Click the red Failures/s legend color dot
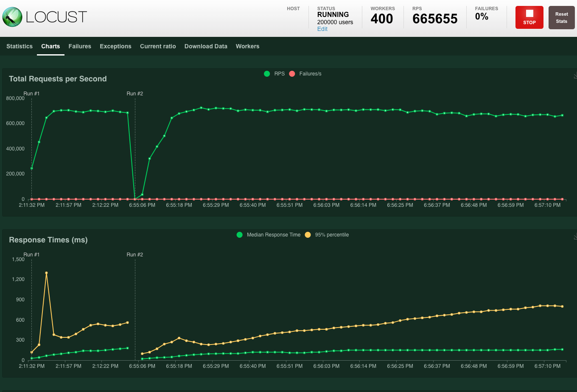 (292, 74)
